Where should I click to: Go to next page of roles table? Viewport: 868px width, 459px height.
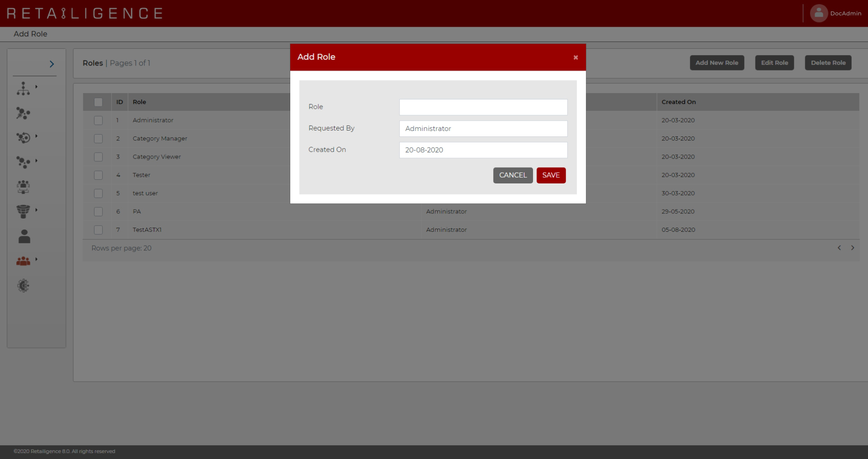853,248
